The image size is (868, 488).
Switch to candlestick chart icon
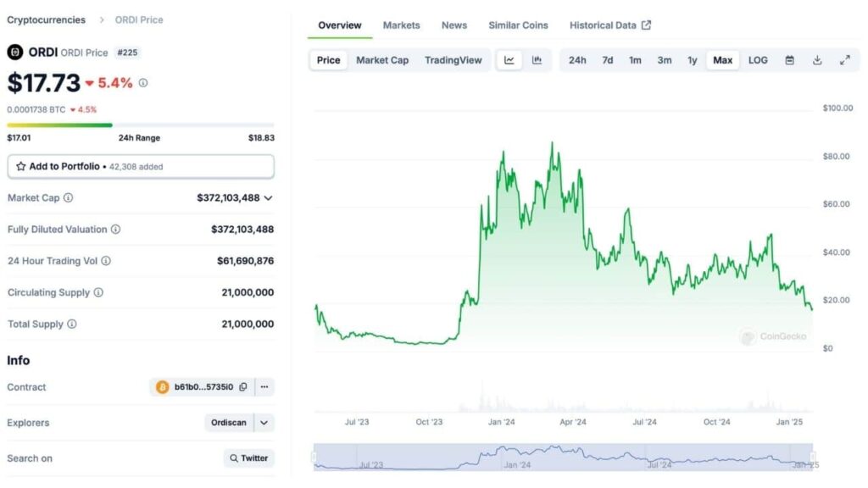point(537,59)
